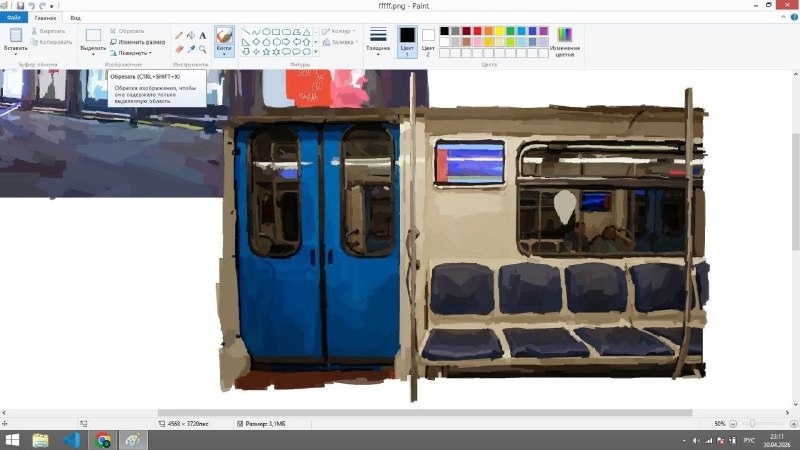The height and width of the screenshot is (450, 800).
Task: Expand the Кисти brushes dropdown
Action: click(x=224, y=52)
